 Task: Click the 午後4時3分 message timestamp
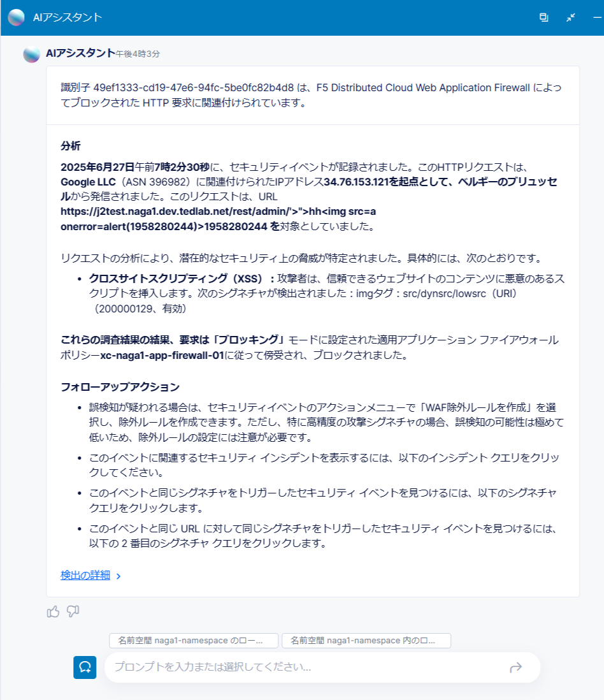coord(138,54)
